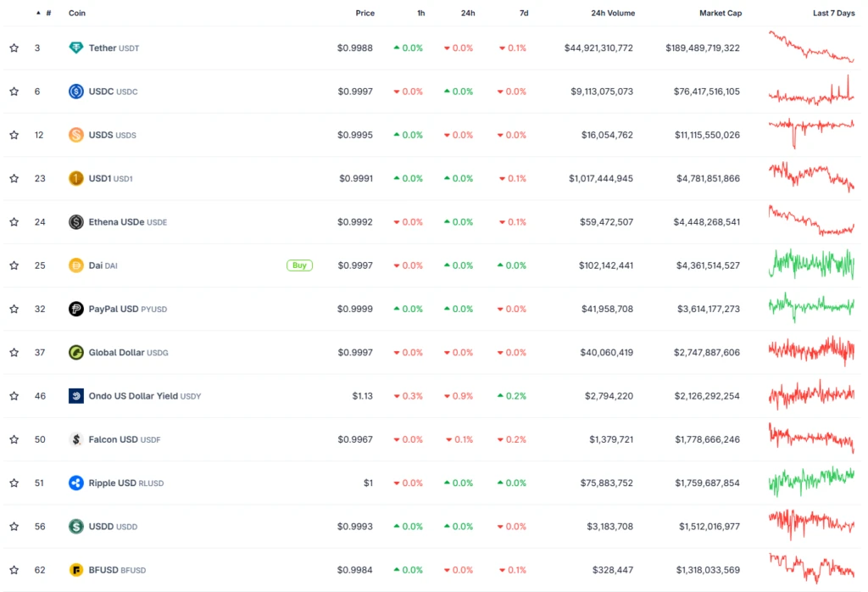Sort by the 7d change column
The height and width of the screenshot is (592, 868).
pyautogui.click(x=524, y=13)
